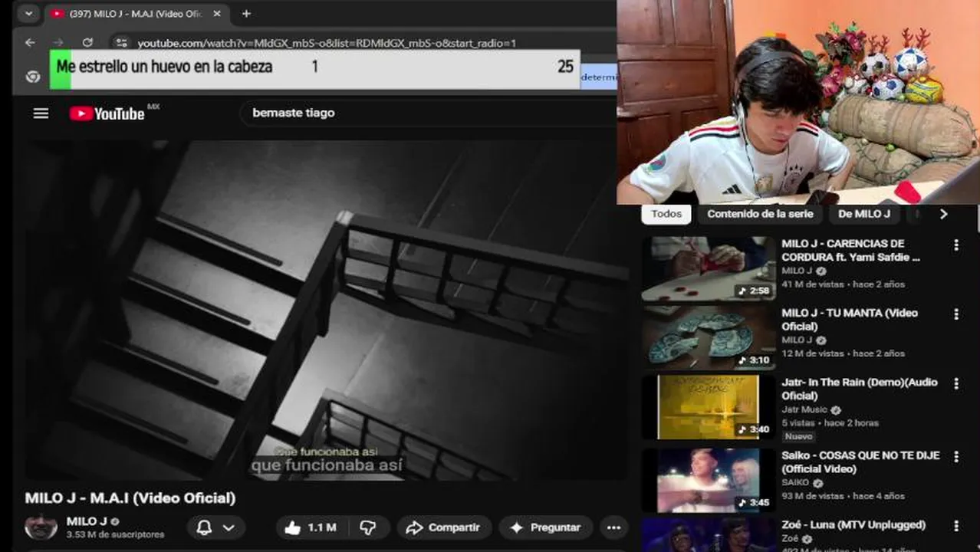Viewport: 980px width, 552px height.
Task: Click the video title MILO J - M.A.I
Action: (x=130, y=498)
